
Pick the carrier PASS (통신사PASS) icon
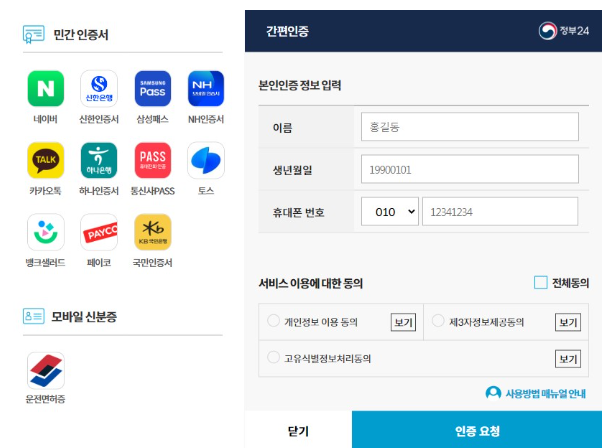coord(153,160)
